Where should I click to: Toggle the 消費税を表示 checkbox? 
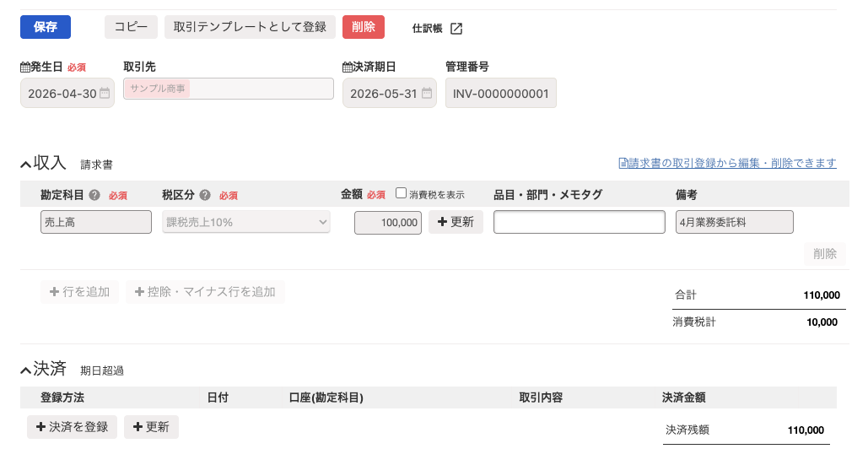click(x=402, y=193)
